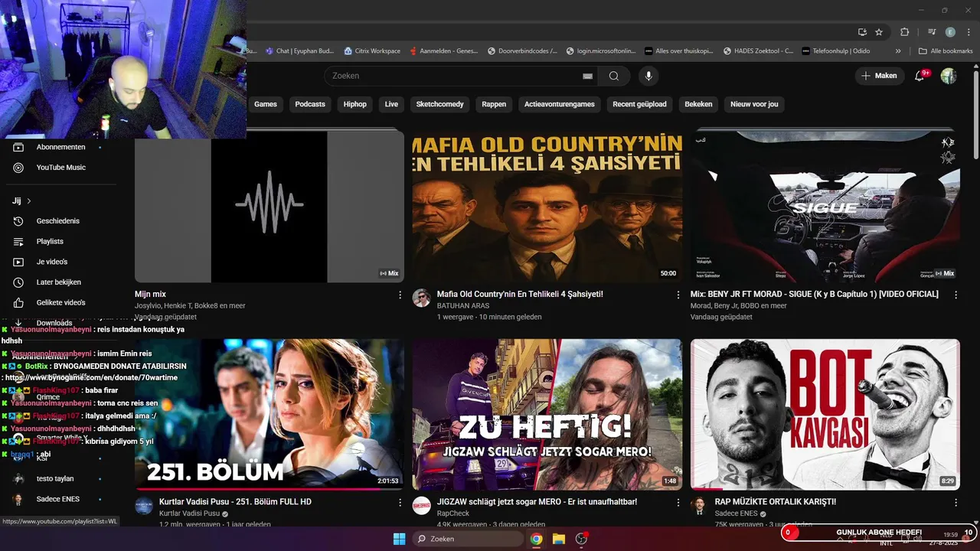Open Chrome from the taskbar
This screenshot has height=551, width=980.
pyautogui.click(x=537, y=539)
